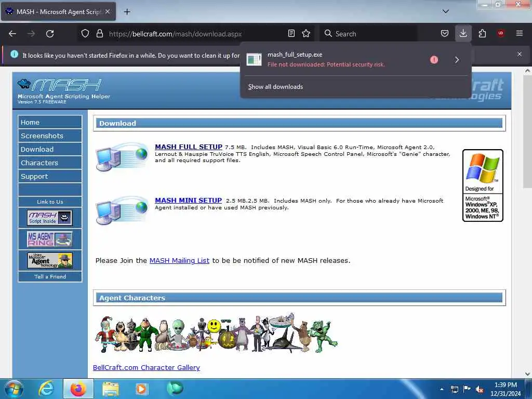Save to Pocket icon in toolbar
The height and width of the screenshot is (399, 532).
(445, 33)
